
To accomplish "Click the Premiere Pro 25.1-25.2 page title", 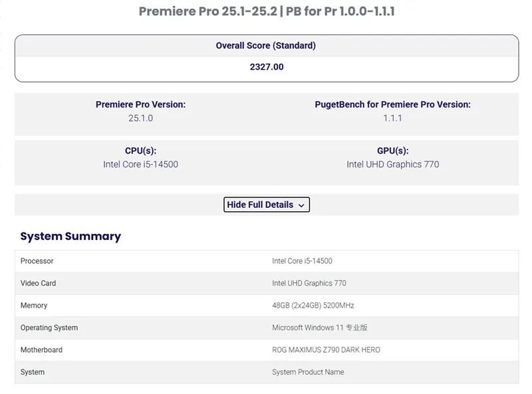I will click(x=266, y=11).
